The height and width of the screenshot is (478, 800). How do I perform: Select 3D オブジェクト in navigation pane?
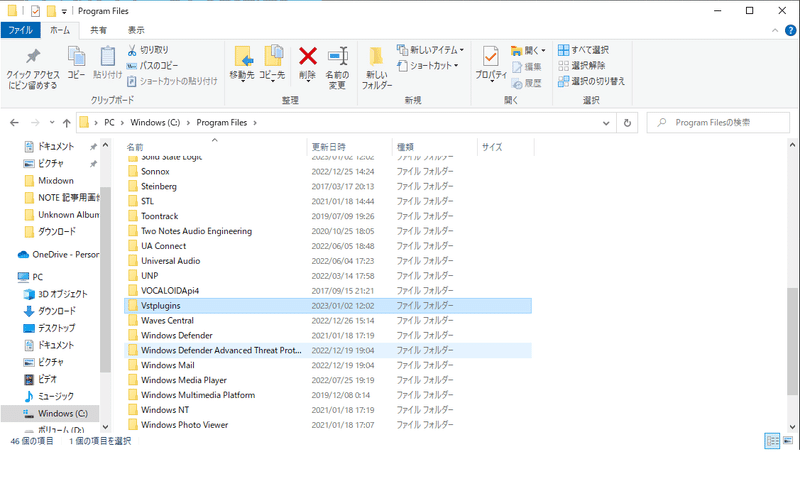click(x=56, y=294)
